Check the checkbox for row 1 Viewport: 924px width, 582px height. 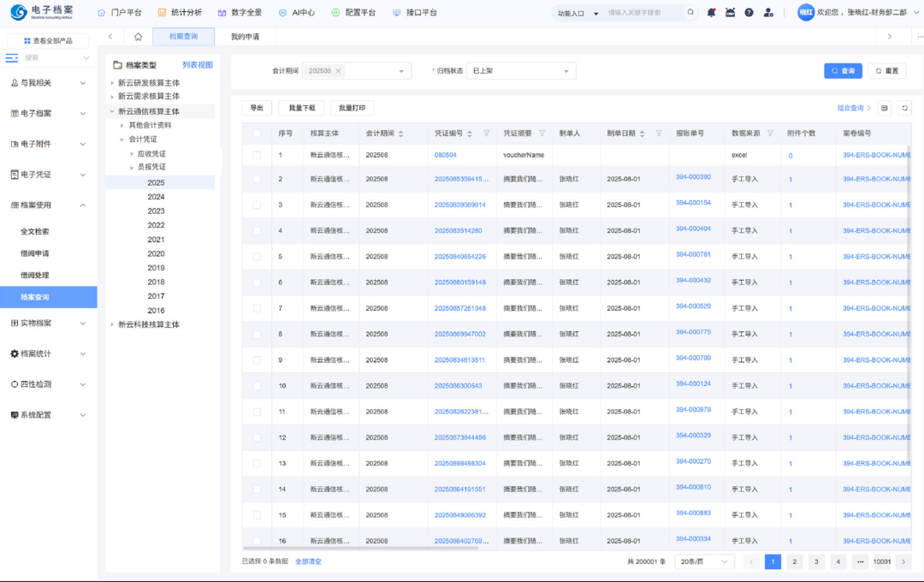(x=257, y=155)
